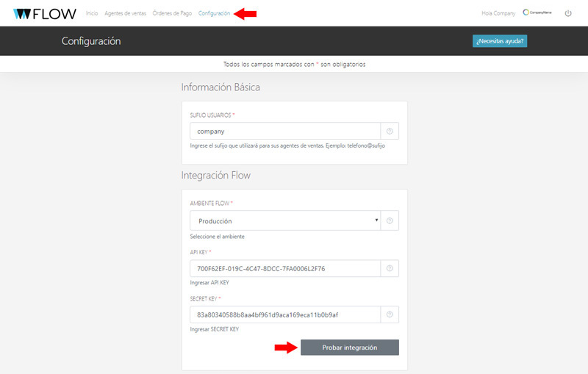Image resolution: width=588 pixels, height=374 pixels.
Task: Open the Configuración menu item
Action: coord(214,13)
